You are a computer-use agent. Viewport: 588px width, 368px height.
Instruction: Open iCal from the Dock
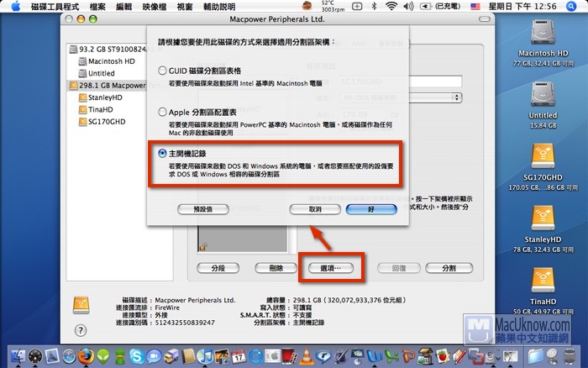click(239, 356)
